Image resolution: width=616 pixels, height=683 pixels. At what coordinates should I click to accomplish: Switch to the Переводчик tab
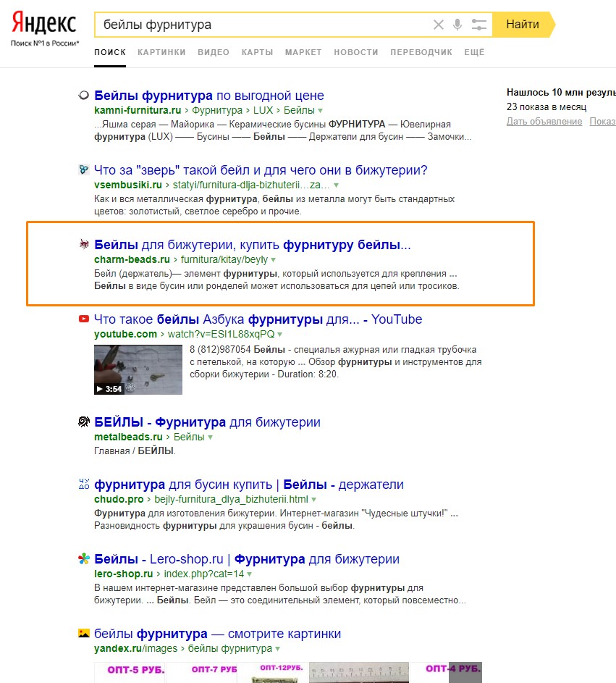(421, 52)
